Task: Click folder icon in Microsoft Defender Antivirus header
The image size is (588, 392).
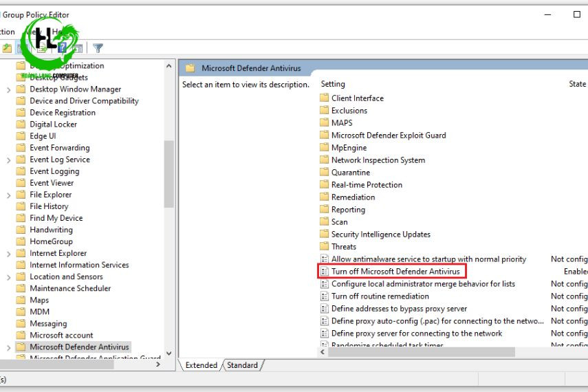Action: [190, 68]
